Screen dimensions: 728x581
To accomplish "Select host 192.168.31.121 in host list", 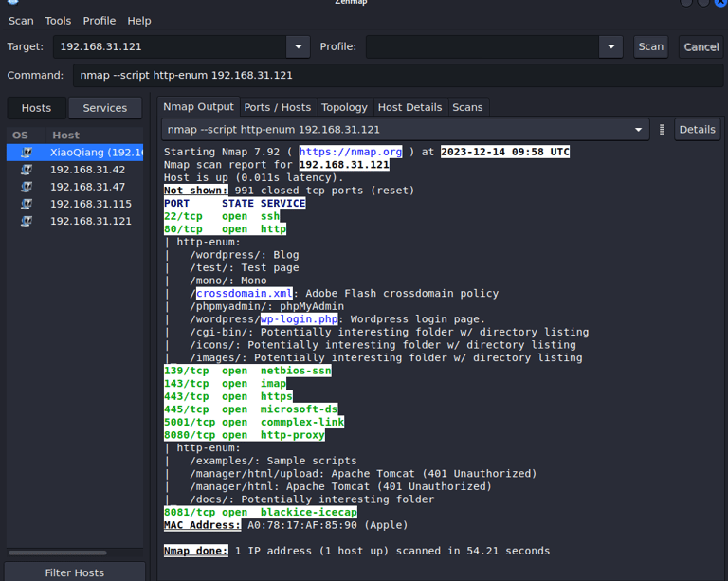I will [75, 221].
